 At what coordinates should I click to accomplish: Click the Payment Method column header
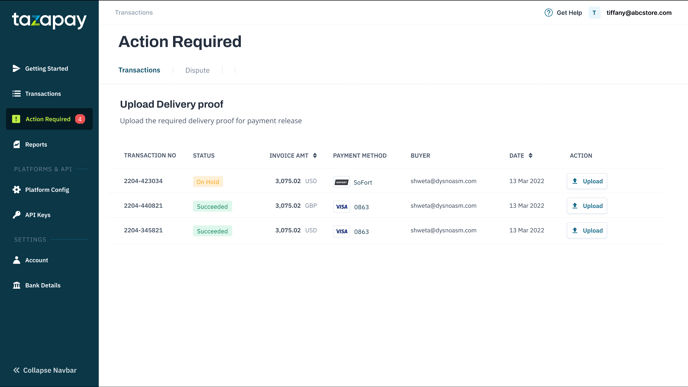click(359, 155)
